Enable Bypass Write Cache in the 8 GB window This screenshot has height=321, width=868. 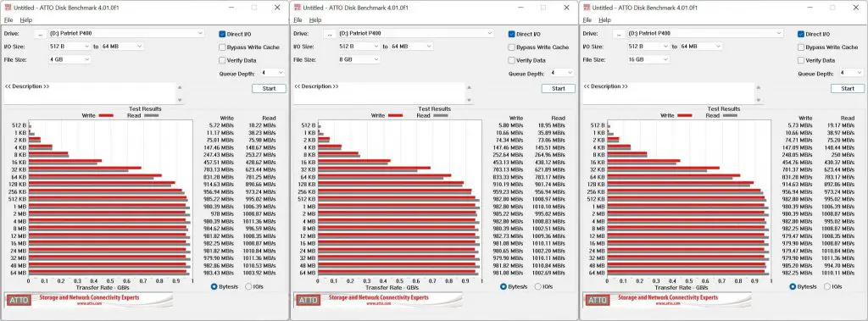pyautogui.click(x=511, y=47)
